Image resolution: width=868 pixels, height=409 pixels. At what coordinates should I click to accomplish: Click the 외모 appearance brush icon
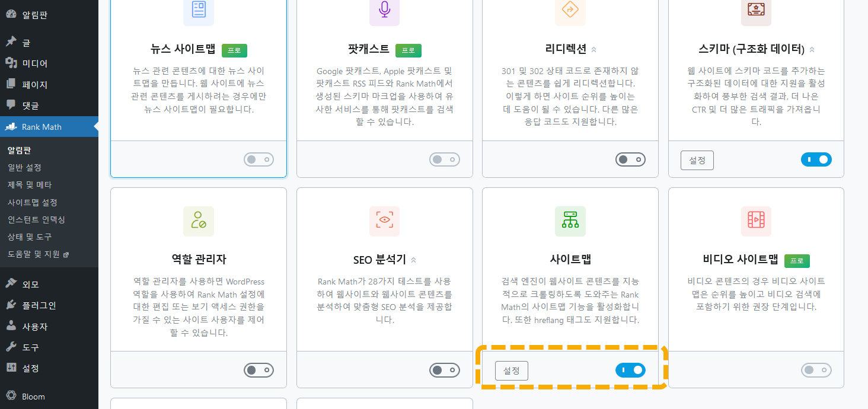[x=11, y=284]
